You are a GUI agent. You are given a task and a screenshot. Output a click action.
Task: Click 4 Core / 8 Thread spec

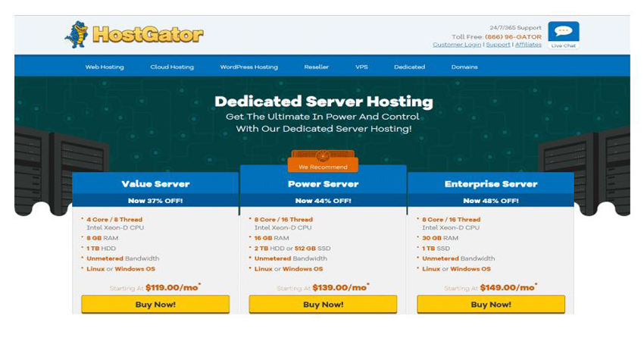(114, 220)
